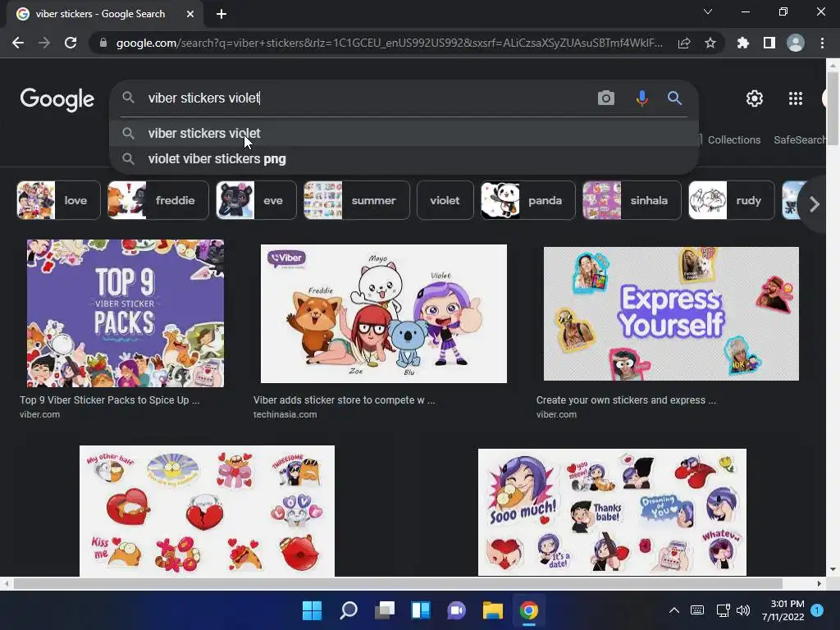840x630 pixels.
Task: Open SafeSearch dropdown
Action: point(799,139)
